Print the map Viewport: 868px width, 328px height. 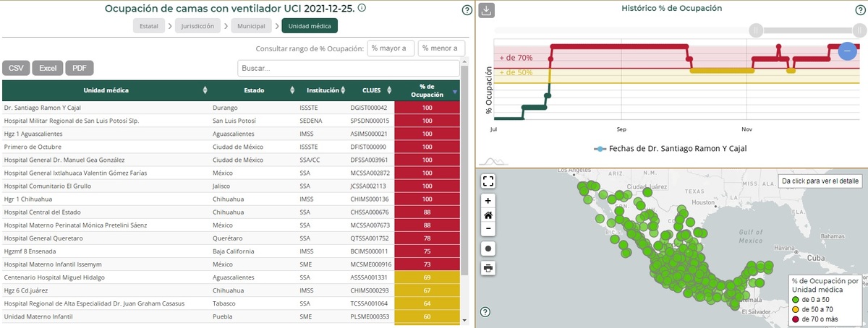coord(489,268)
